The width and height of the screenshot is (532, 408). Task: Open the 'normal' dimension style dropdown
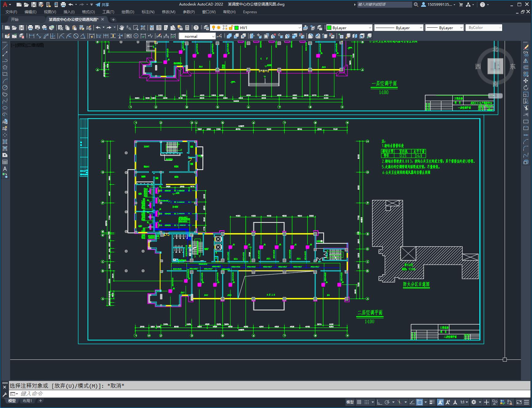[x=197, y=36]
